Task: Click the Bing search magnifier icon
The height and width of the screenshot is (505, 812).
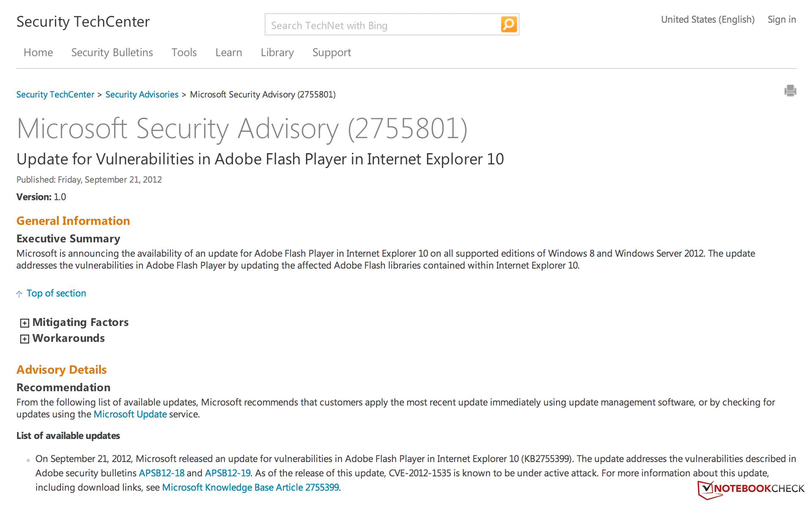Action: click(509, 25)
